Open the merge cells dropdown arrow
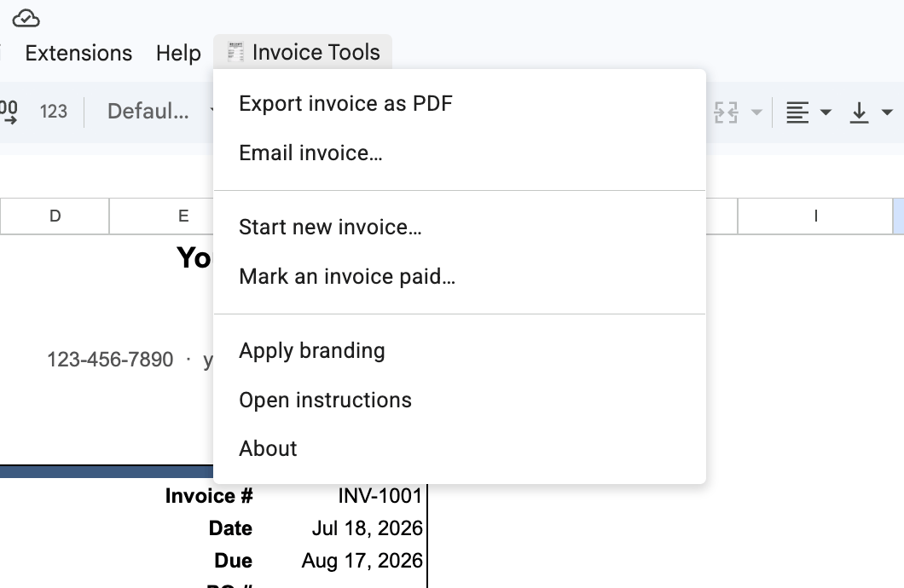 (x=756, y=112)
